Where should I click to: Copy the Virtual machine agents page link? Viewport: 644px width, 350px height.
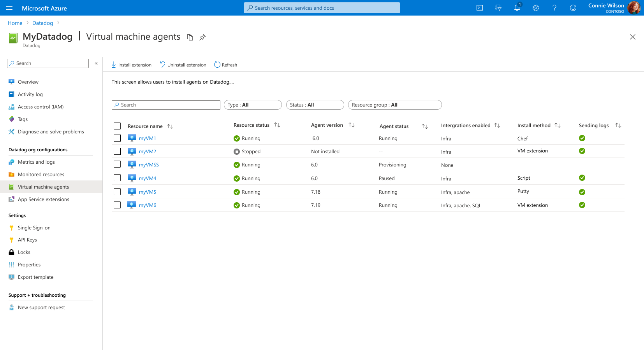click(190, 37)
